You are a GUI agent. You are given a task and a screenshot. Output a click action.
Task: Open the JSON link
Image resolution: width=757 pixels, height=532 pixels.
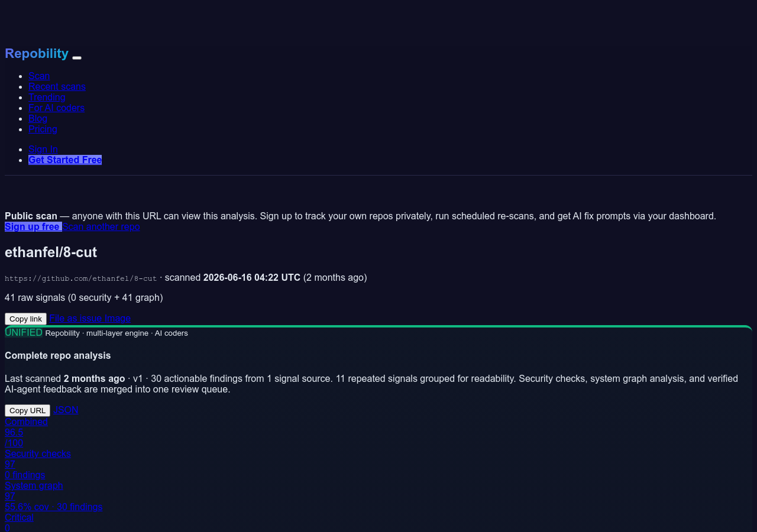66,410
